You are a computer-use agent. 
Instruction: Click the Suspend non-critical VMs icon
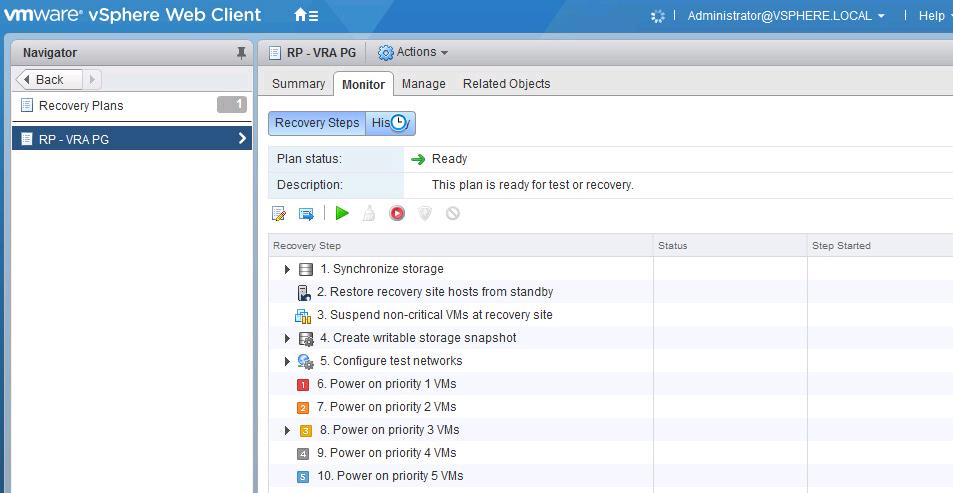303,315
